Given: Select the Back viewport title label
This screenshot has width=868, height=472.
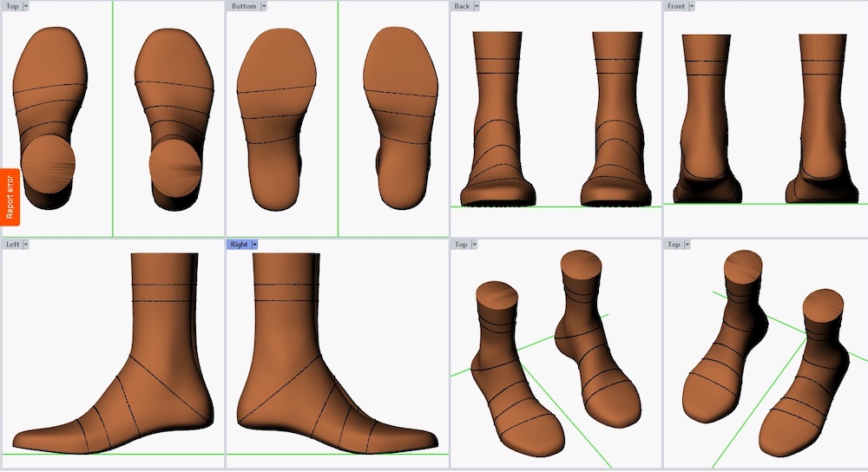Looking at the screenshot, I should [462, 6].
